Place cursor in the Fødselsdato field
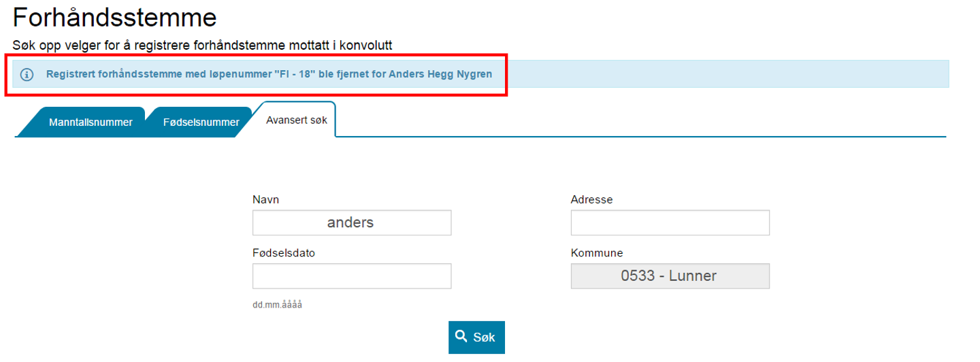The height and width of the screenshot is (362, 980). coord(351,276)
